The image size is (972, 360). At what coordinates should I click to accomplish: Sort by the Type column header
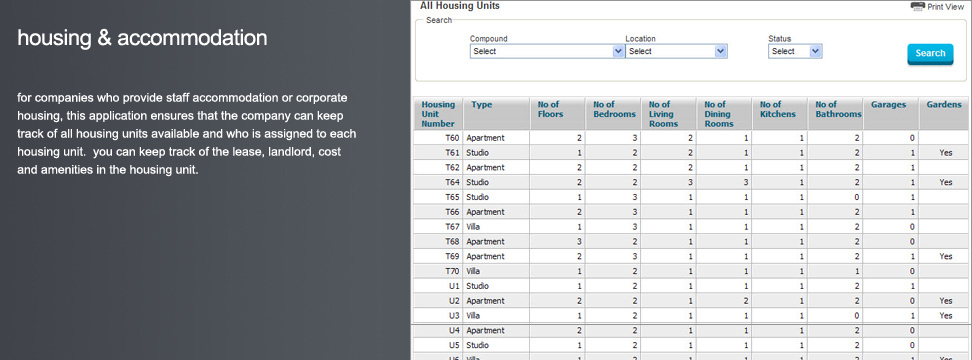point(482,105)
